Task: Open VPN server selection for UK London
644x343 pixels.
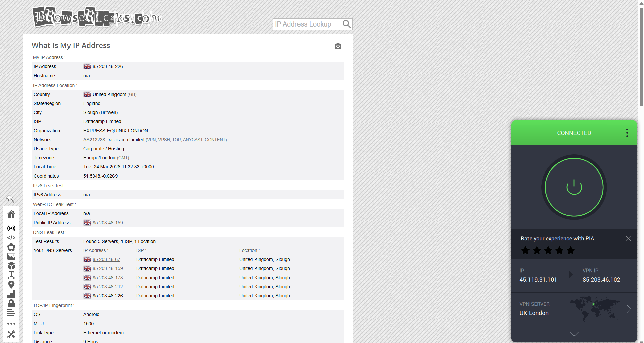Action: coord(628,308)
